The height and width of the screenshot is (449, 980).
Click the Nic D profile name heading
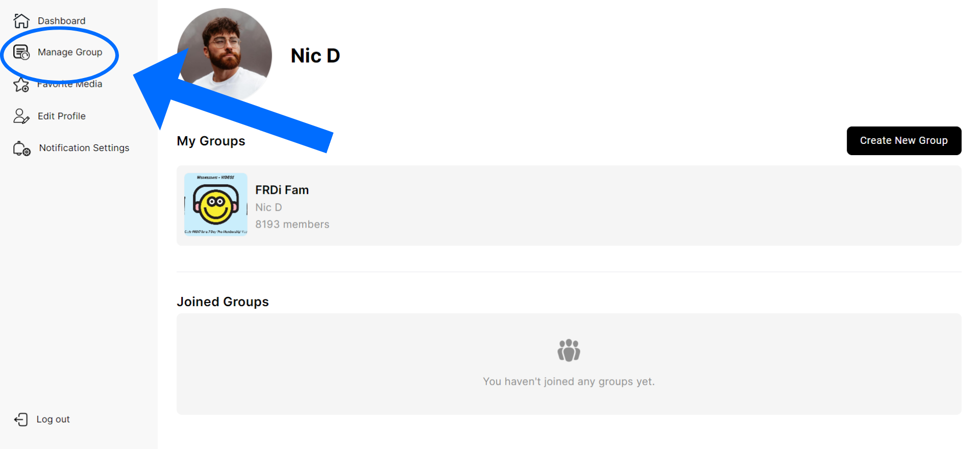315,56
